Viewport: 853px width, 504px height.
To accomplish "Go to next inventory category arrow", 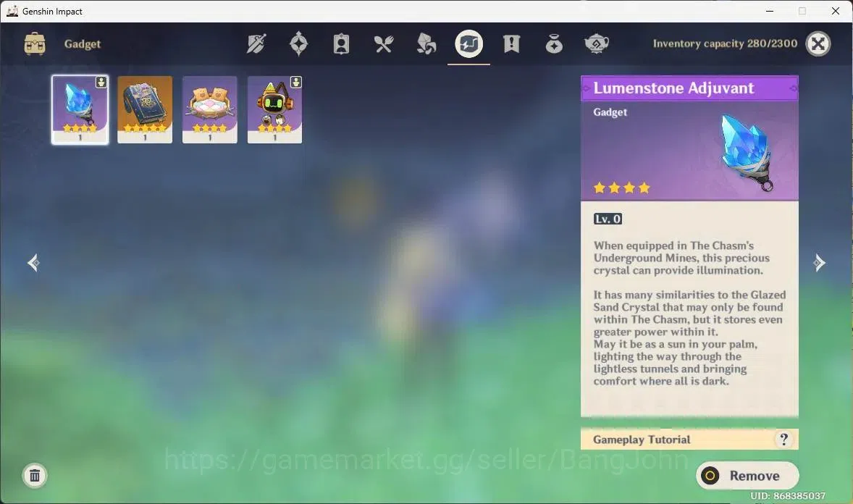I will coord(819,263).
